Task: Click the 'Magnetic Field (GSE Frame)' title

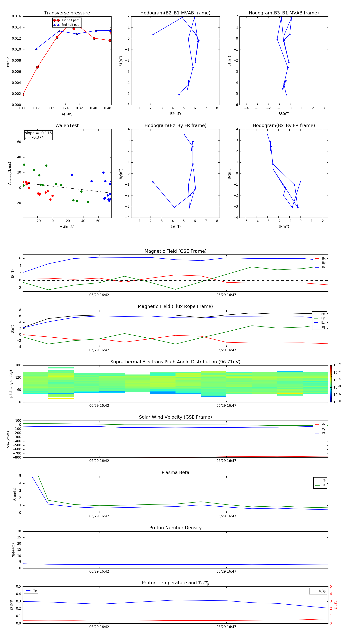Action: [175, 251]
